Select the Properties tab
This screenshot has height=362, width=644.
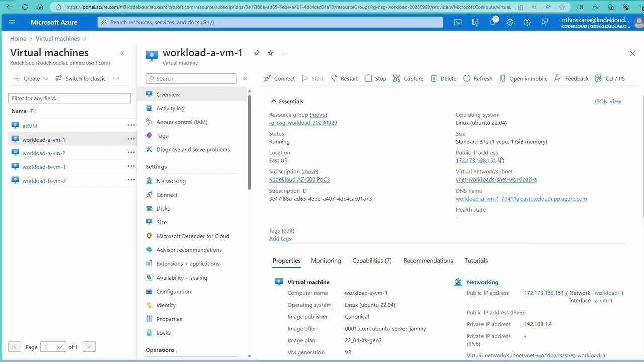pyautogui.click(x=286, y=261)
